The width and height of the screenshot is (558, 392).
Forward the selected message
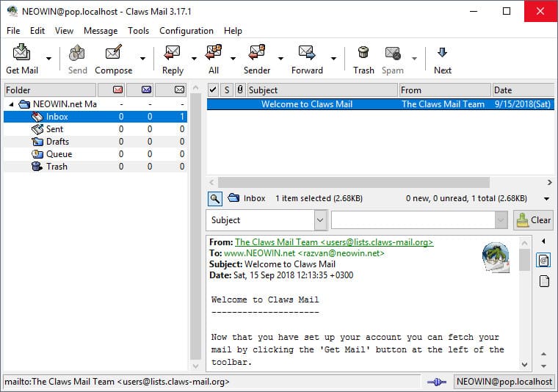[307, 53]
